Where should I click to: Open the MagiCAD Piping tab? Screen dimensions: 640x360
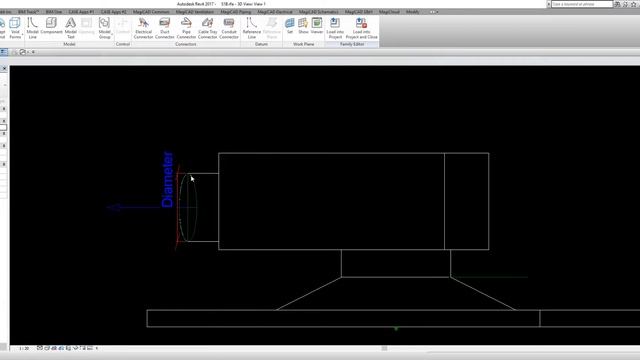click(236, 12)
